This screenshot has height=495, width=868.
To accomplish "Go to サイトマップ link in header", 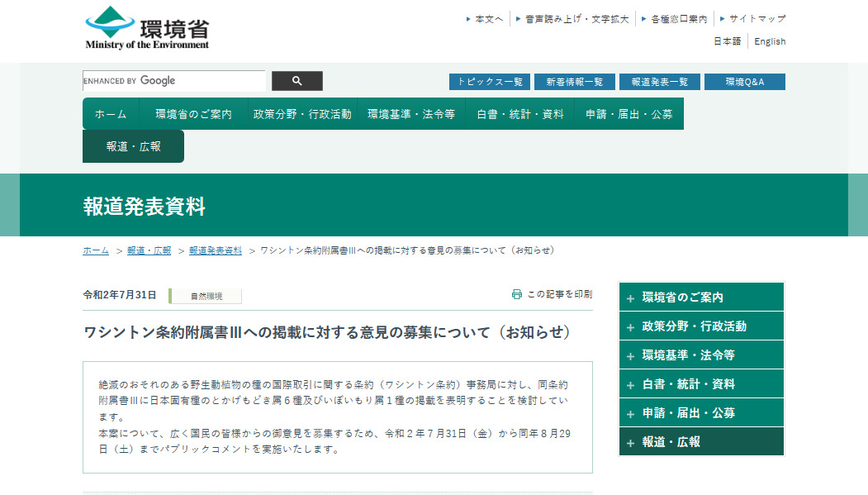I will coord(757,18).
